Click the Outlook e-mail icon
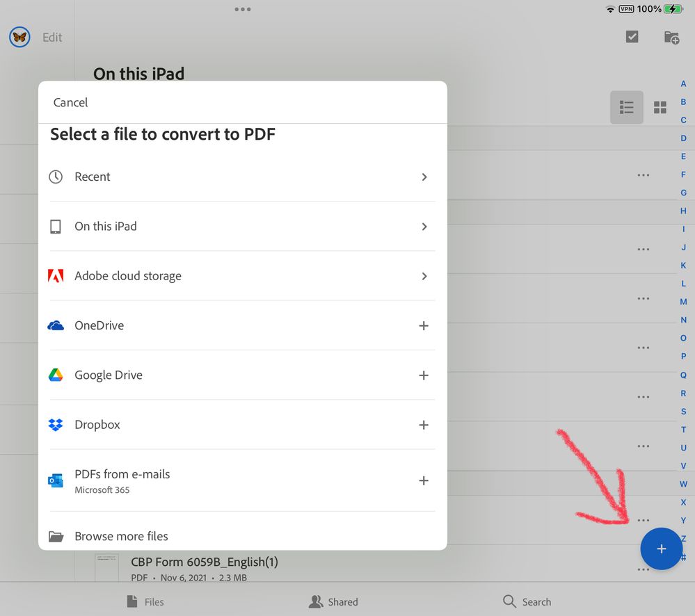 tap(56, 480)
